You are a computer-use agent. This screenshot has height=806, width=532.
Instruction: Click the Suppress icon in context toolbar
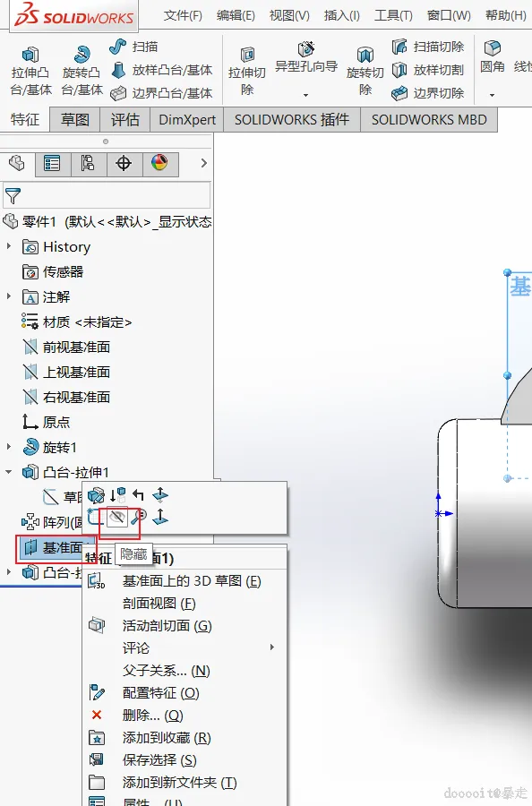tap(117, 495)
